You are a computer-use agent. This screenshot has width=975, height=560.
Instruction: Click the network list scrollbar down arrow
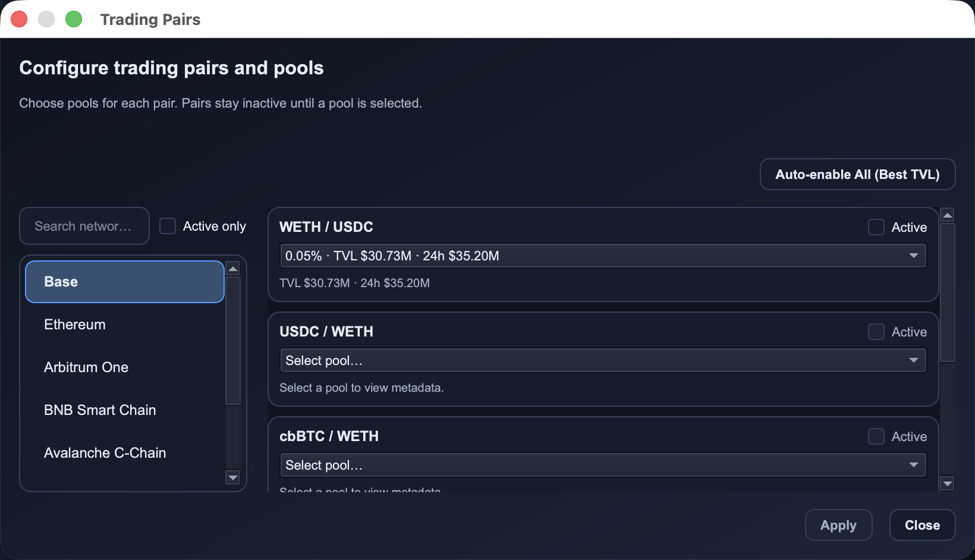[x=233, y=478]
